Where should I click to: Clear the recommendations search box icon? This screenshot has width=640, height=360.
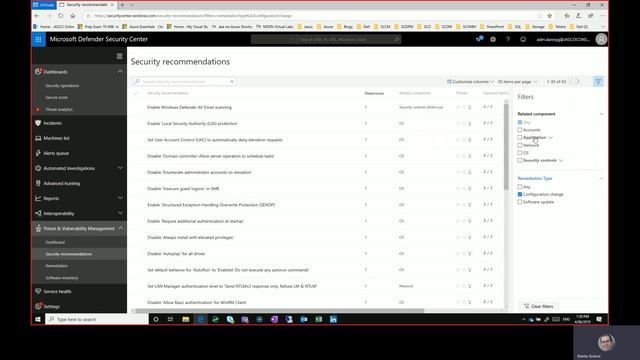(x=232, y=82)
